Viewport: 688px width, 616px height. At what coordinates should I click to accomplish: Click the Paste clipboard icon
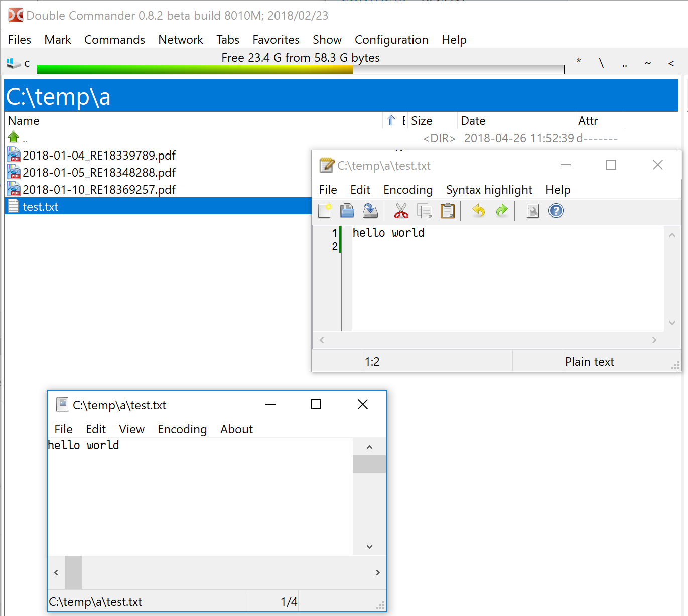pos(447,211)
